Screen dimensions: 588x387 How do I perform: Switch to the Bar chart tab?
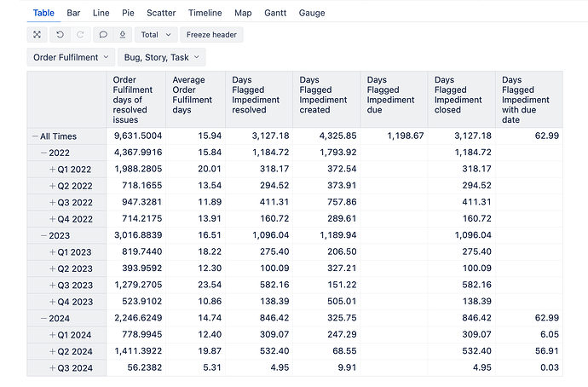click(x=74, y=14)
